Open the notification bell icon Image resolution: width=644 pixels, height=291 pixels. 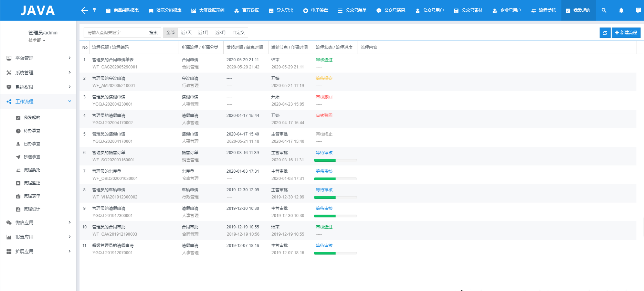[621, 10]
